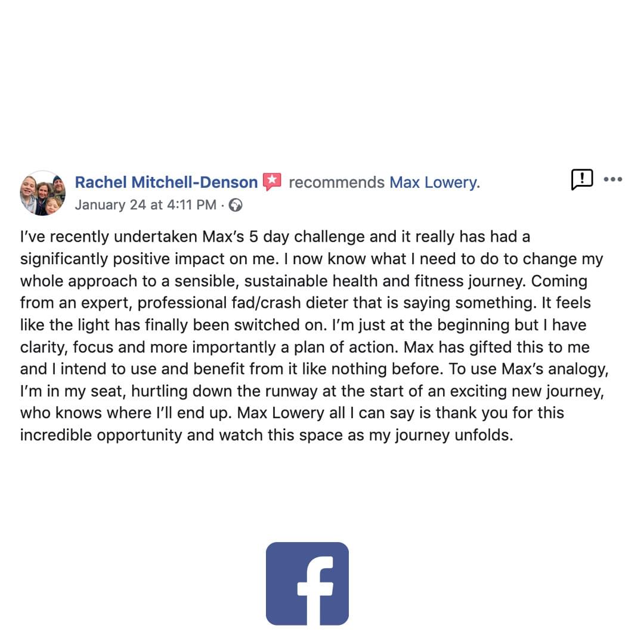The height and width of the screenshot is (644, 644).
Task: Open Rachel Mitchell-Denson's profile name link
Action: click(x=166, y=182)
